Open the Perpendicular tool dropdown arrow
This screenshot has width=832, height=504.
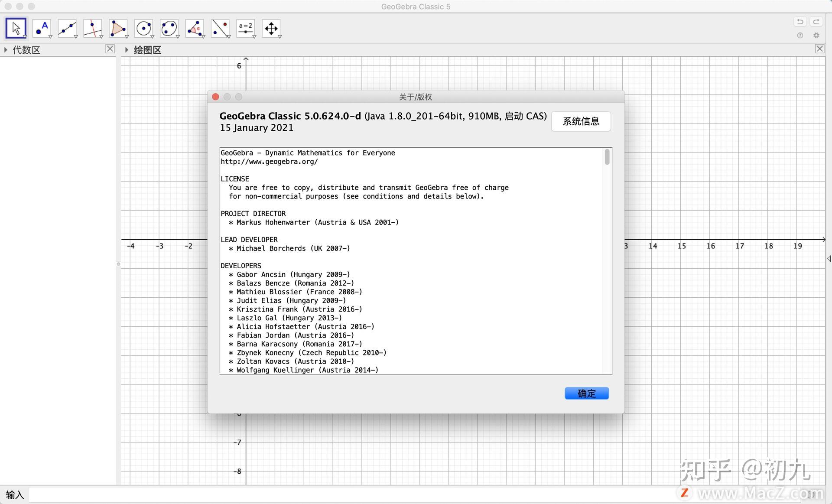(x=101, y=37)
